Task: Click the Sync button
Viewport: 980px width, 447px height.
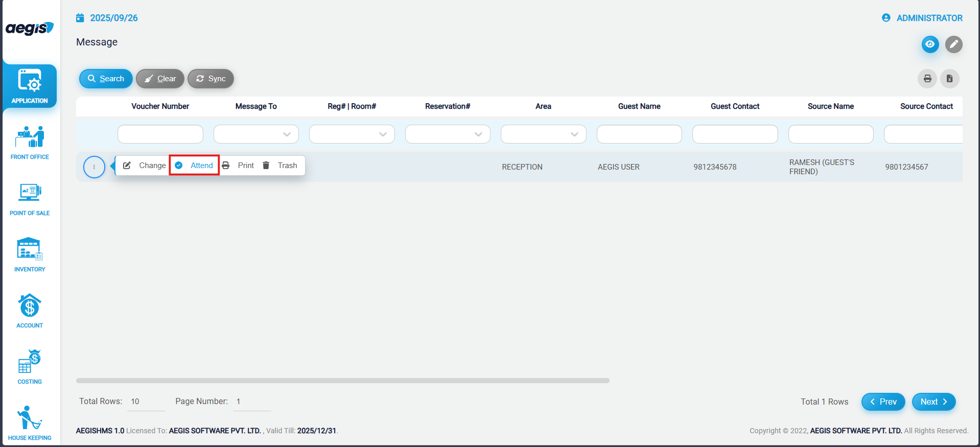Action: 211,79
